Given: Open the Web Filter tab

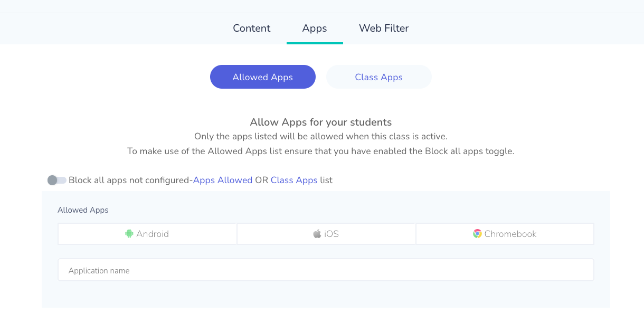Looking at the screenshot, I should [x=384, y=28].
